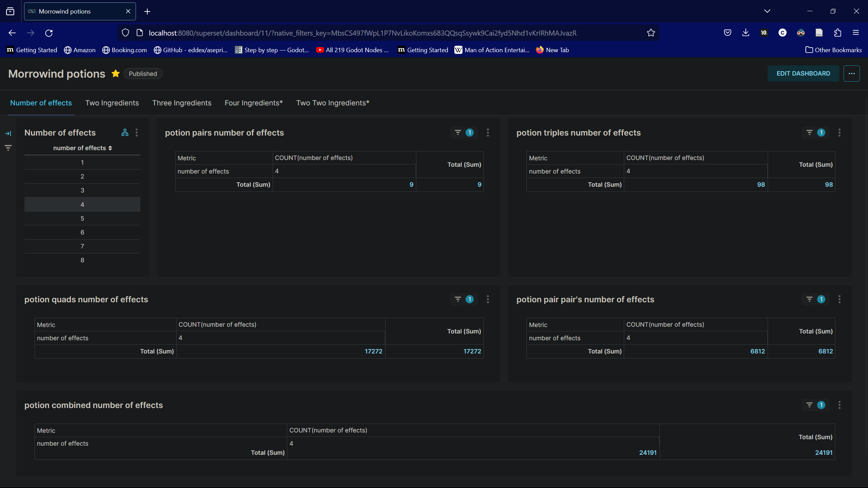Screen dimensions: 868x488
Task: Switch to the Two Ingredients tab
Action: click(x=112, y=103)
